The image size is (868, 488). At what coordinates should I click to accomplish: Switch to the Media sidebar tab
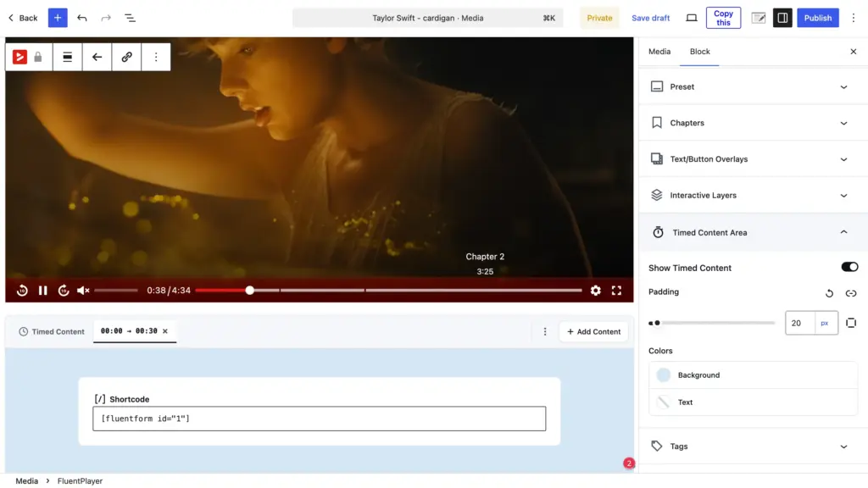tap(659, 52)
